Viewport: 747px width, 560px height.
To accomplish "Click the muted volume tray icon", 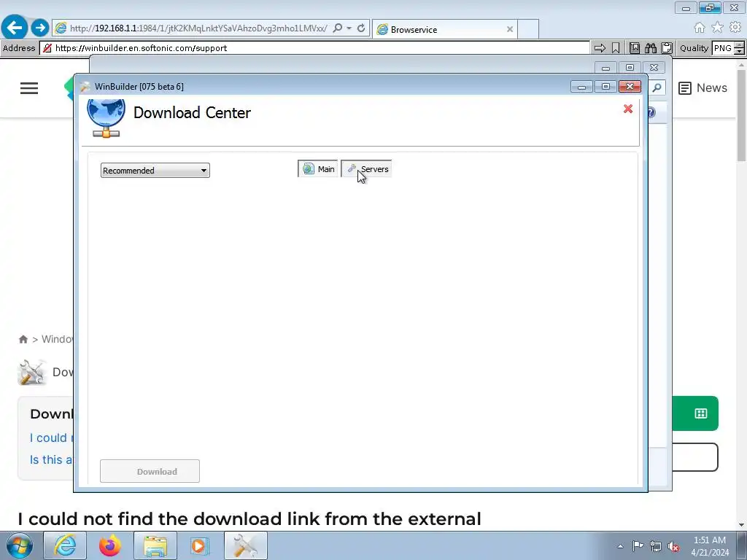I will click(673, 547).
